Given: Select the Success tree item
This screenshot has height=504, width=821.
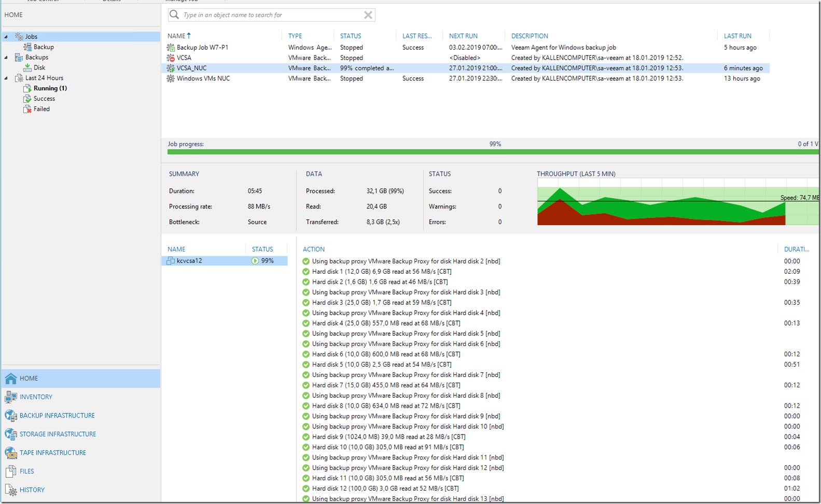Looking at the screenshot, I should tap(44, 99).
